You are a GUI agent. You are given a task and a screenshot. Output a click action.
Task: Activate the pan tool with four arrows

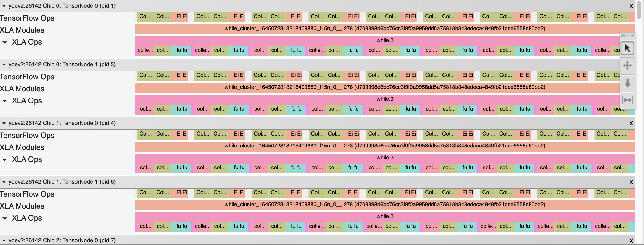pyautogui.click(x=627, y=65)
